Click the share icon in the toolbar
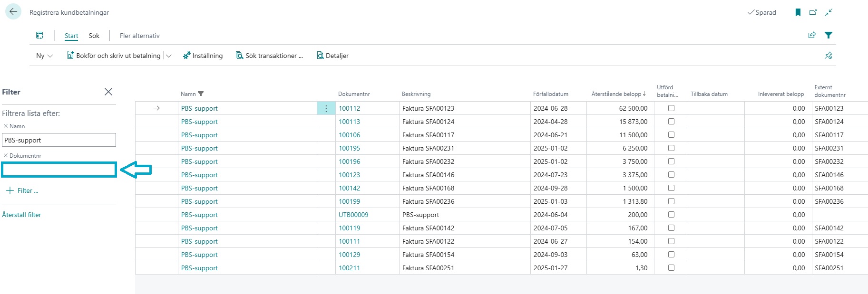 (812, 35)
